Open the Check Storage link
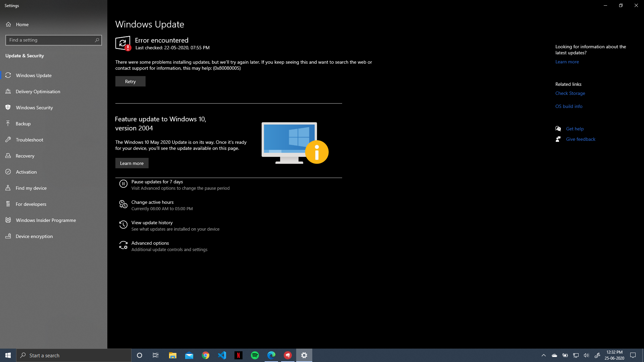This screenshot has height=362, width=644. 570,93
